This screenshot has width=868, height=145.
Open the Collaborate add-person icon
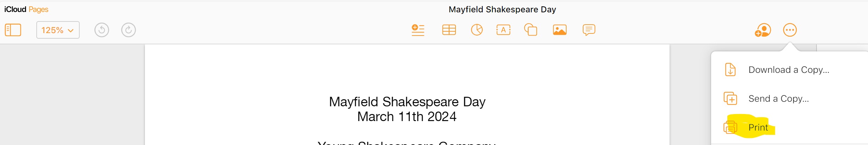[x=763, y=30]
